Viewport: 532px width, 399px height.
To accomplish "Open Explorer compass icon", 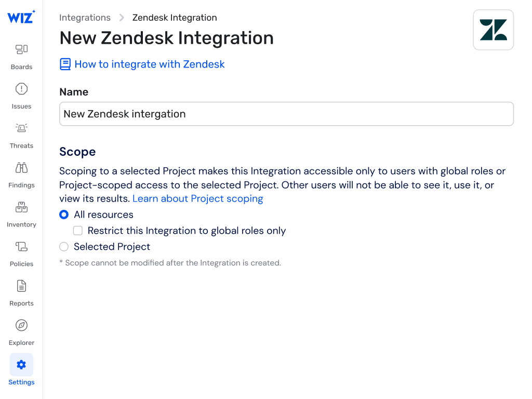I will [21, 325].
